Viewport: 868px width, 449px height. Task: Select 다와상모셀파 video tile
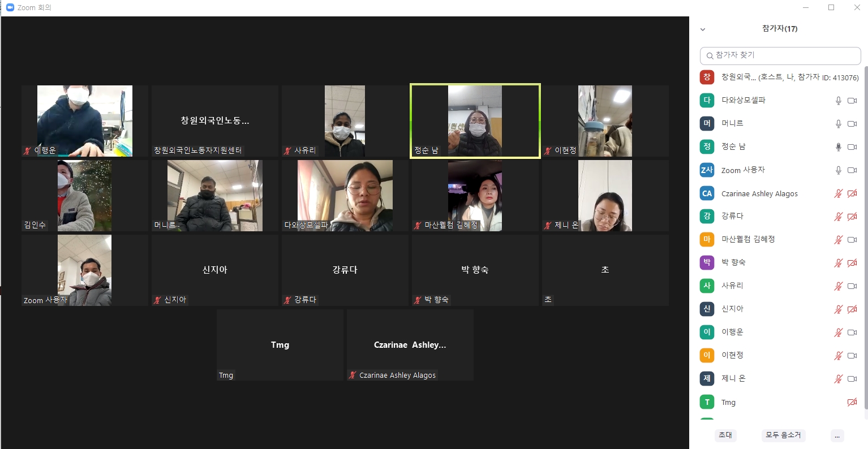(345, 196)
